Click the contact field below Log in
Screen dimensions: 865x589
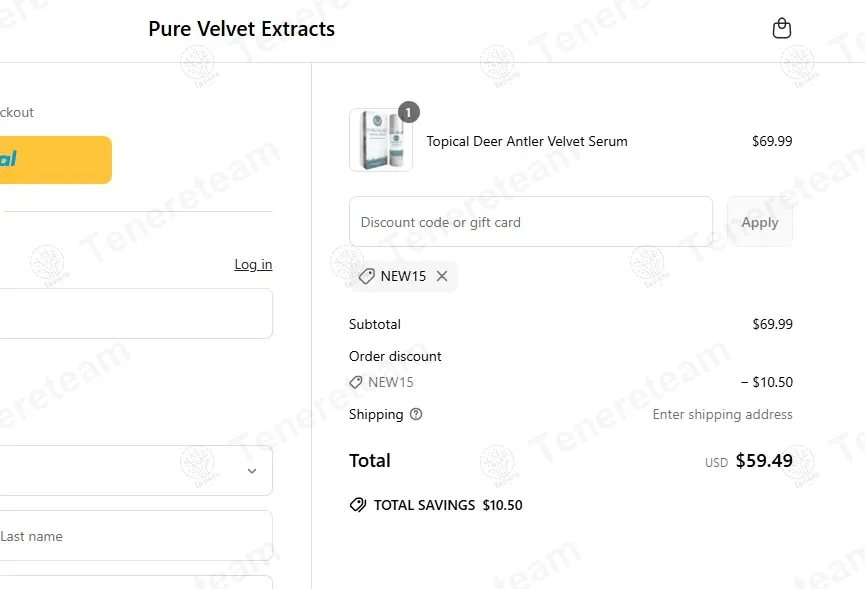point(130,314)
